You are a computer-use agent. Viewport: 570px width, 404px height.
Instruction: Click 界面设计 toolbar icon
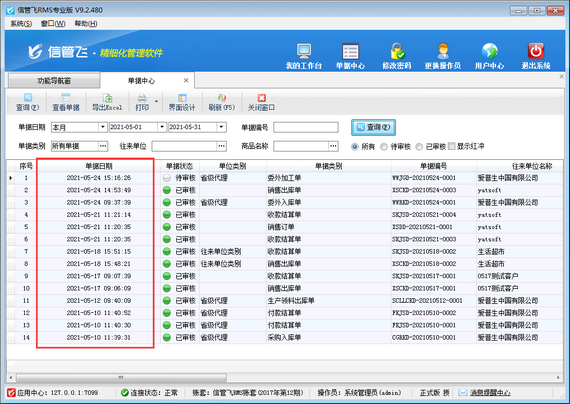[182, 98]
